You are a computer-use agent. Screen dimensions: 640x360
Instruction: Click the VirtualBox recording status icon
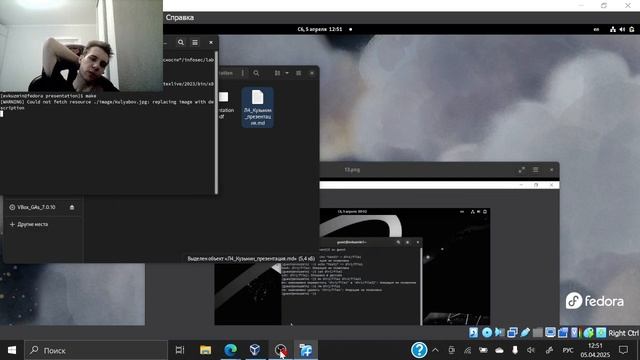click(563, 333)
